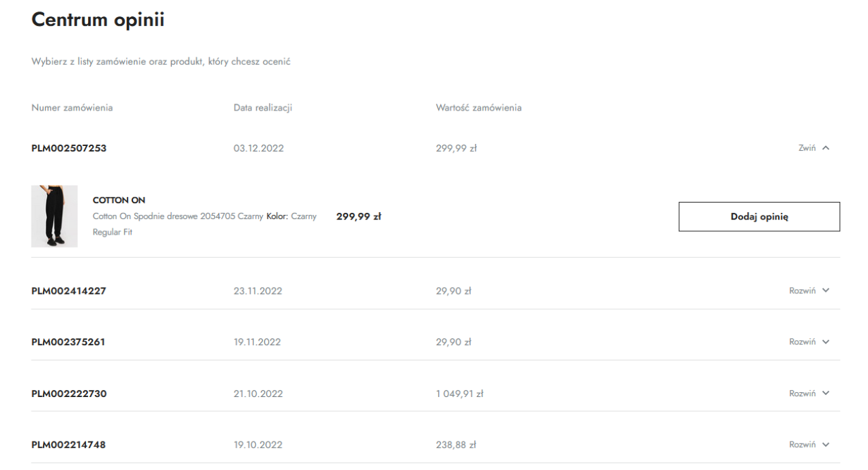Click the Data realizacji column header
The height and width of the screenshot is (470, 868).
(263, 108)
